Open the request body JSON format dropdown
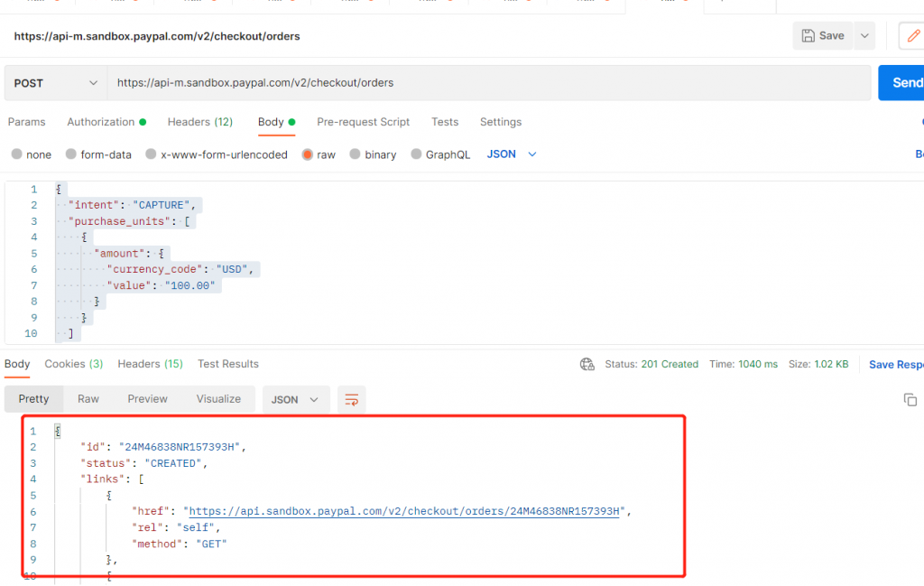 [x=512, y=154]
